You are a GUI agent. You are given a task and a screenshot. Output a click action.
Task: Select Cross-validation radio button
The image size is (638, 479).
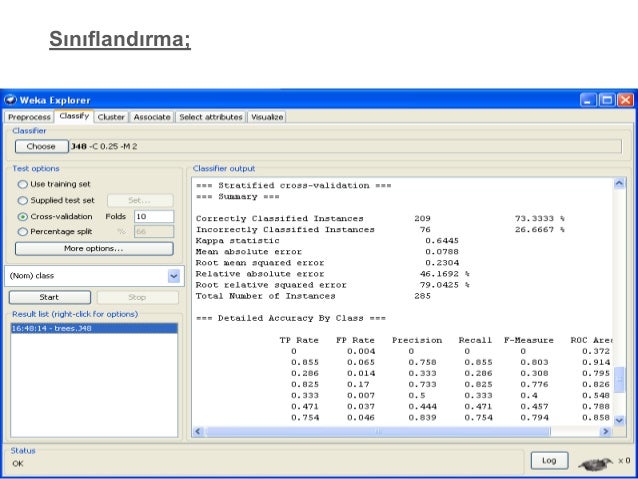point(23,216)
